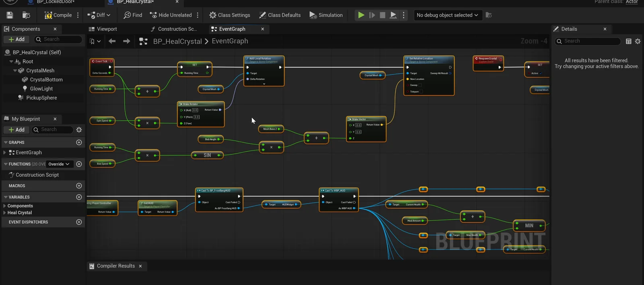Click the Browse to asset icon
Image resolution: width=644 pixels, height=285 pixels.
(x=26, y=15)
